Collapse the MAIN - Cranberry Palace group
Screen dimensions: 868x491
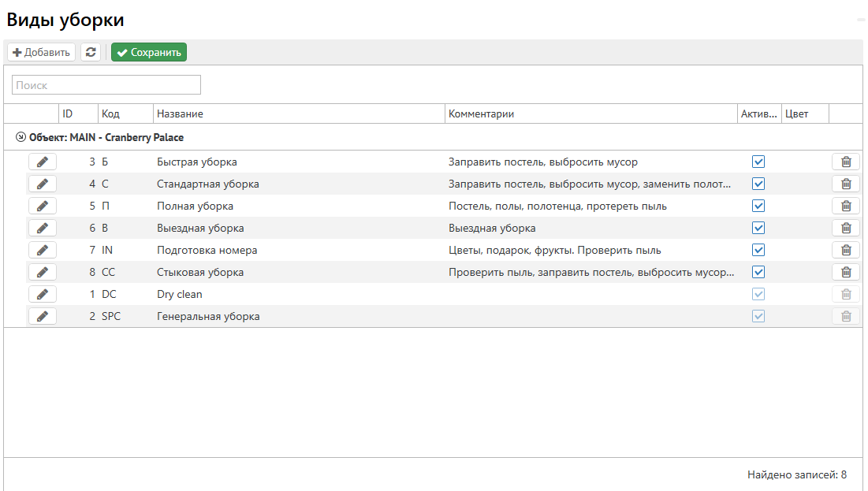click(20, 137)
